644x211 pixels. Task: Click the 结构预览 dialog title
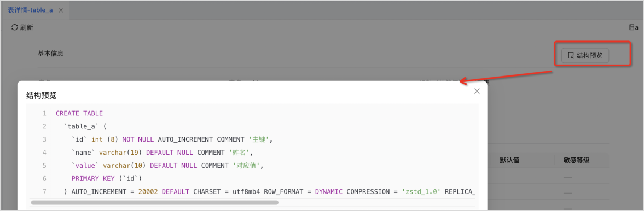[x=42, y=96]
